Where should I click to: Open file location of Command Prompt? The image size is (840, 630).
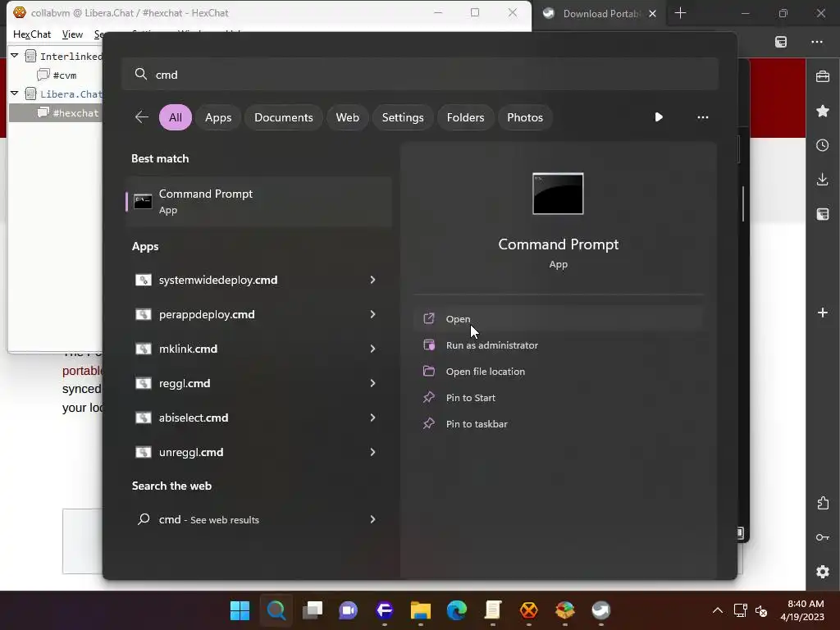(558, 372)
